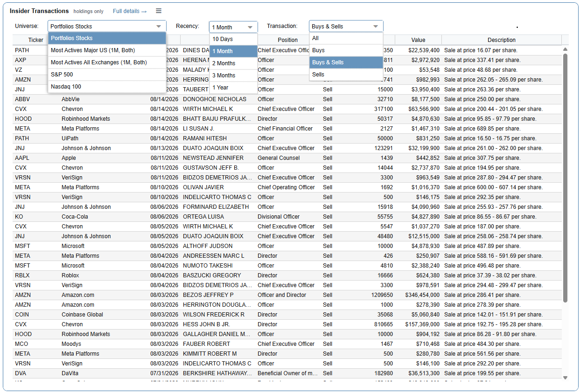Click DaVita company name
This screenshot has height=392, width=580.
tap(70, 373)
